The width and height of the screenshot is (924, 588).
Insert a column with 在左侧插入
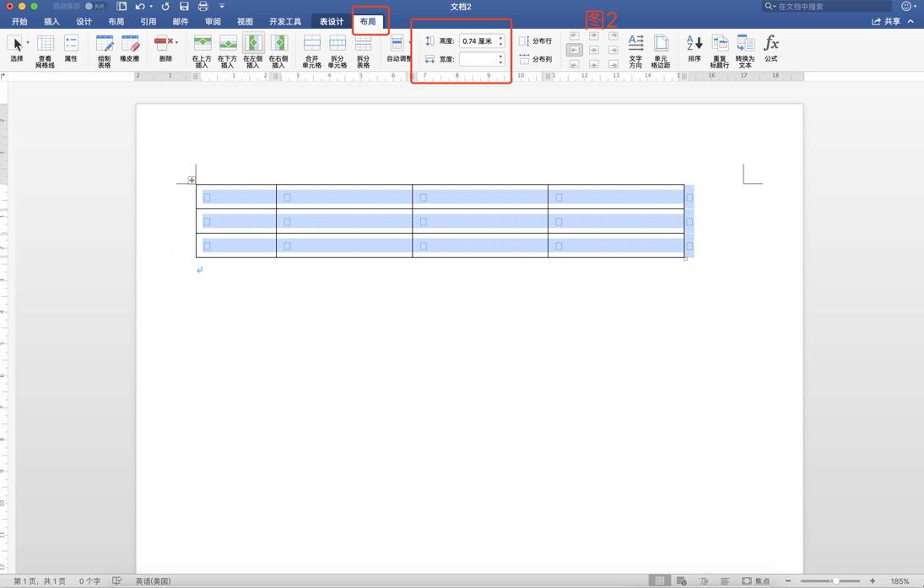pos(253,51)
